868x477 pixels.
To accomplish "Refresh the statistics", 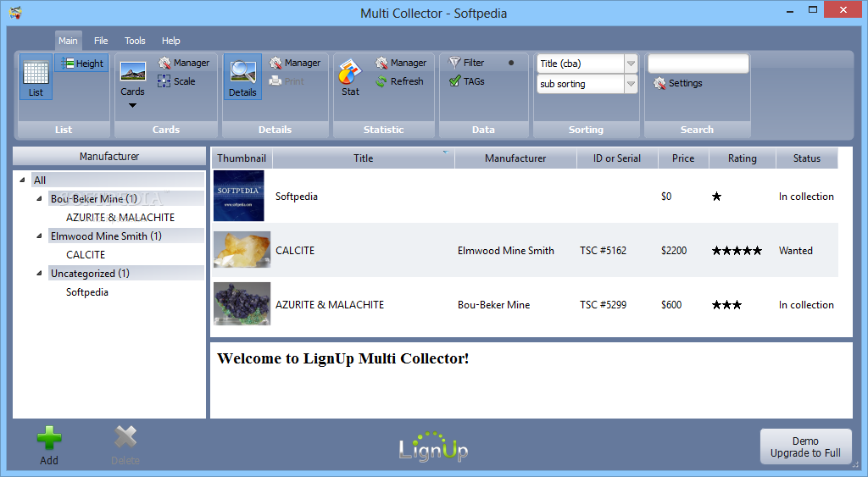I will pos(399,81).
